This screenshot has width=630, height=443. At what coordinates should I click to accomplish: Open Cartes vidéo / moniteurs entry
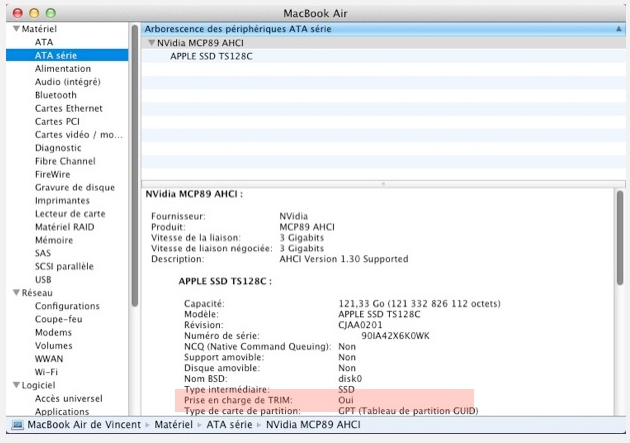point(79,135)
